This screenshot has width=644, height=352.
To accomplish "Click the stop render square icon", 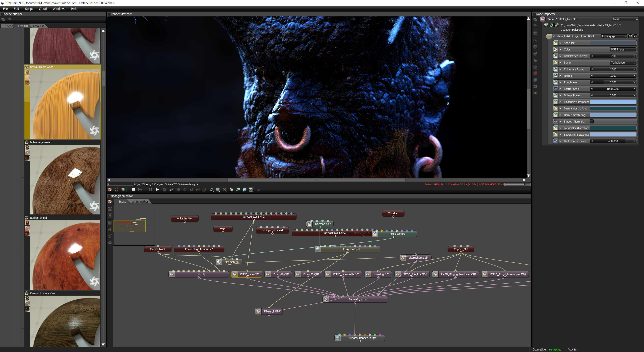I will [133, 190].
